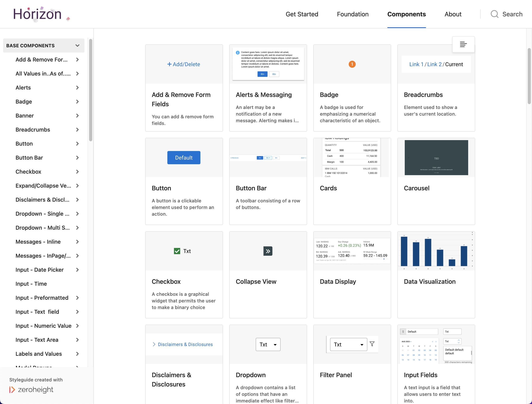Click the orange badge icon with number 1
Viewport: 532px width, 404px height.
click(352, 64)
